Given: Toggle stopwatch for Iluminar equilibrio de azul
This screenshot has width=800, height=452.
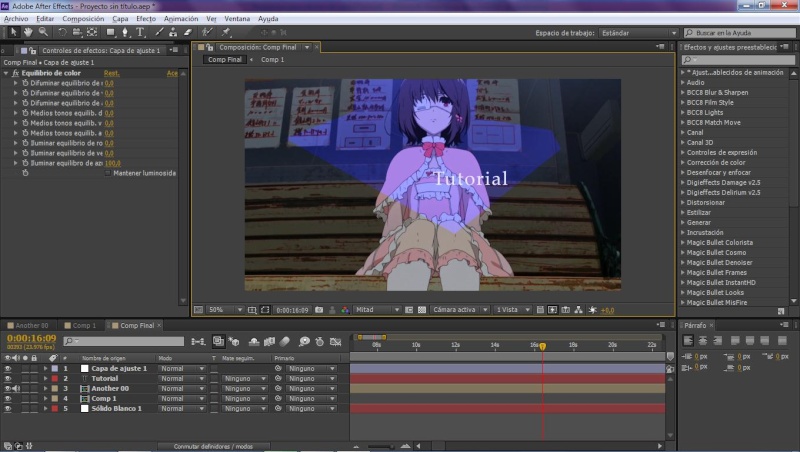Looking at the screenshot, I should point(25,163).
